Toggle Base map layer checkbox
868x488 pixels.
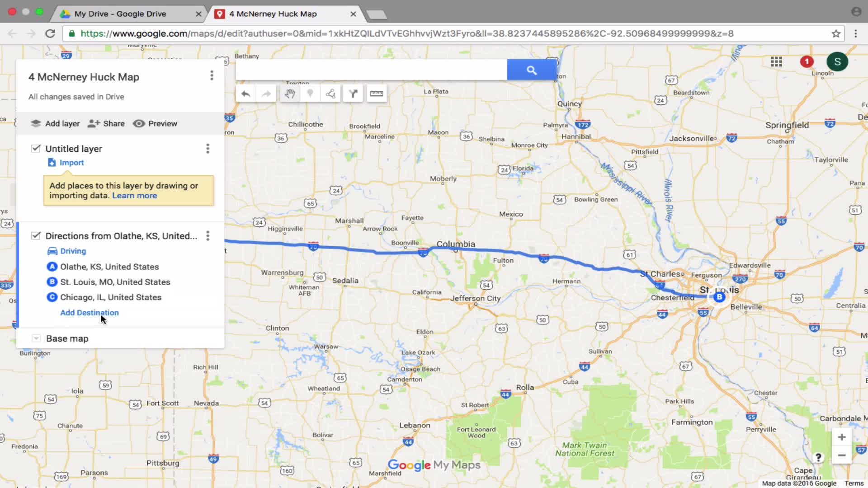tap(36, 338)
